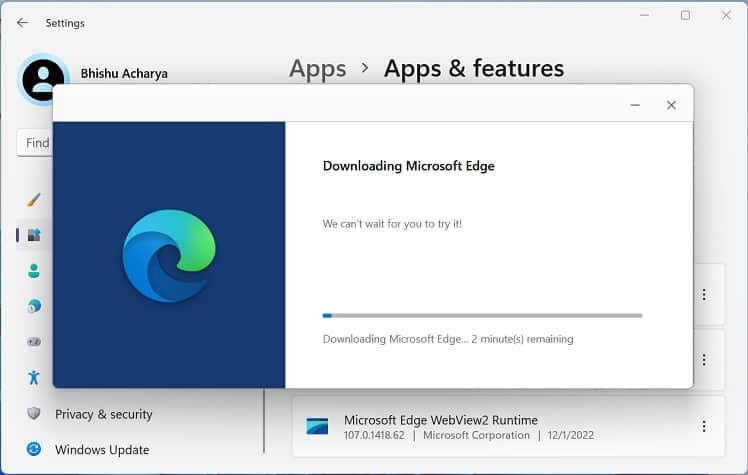Minimize the Settings window

pos(644,15)
